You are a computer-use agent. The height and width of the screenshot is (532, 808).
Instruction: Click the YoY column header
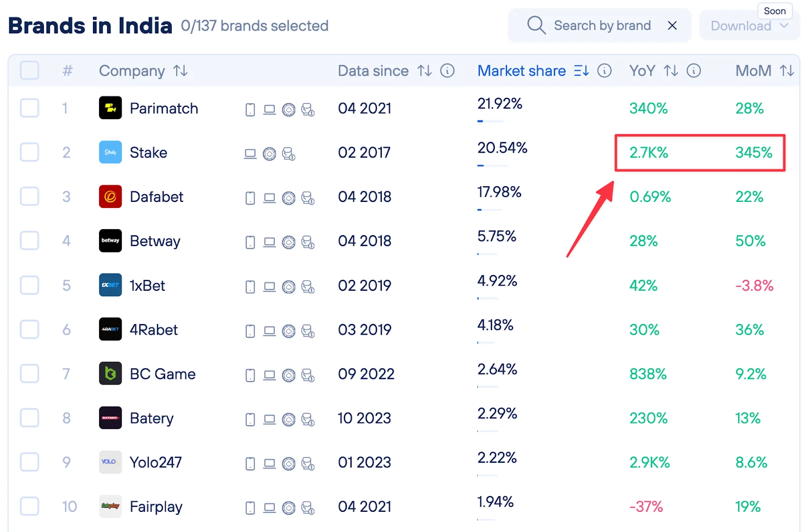pos(642,71)
